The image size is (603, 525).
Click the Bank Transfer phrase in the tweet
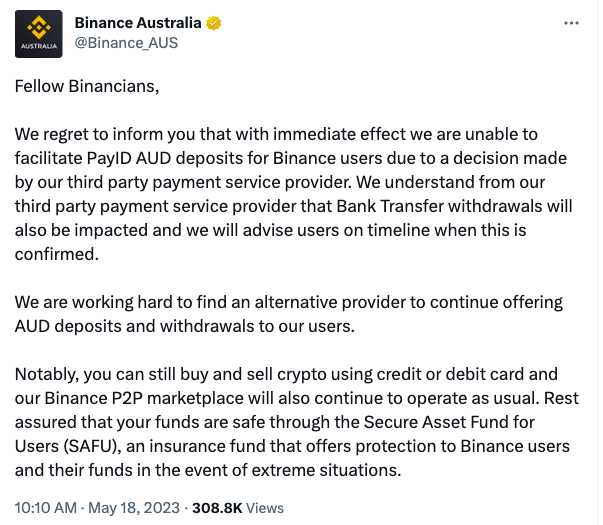[x=390, y=206]
